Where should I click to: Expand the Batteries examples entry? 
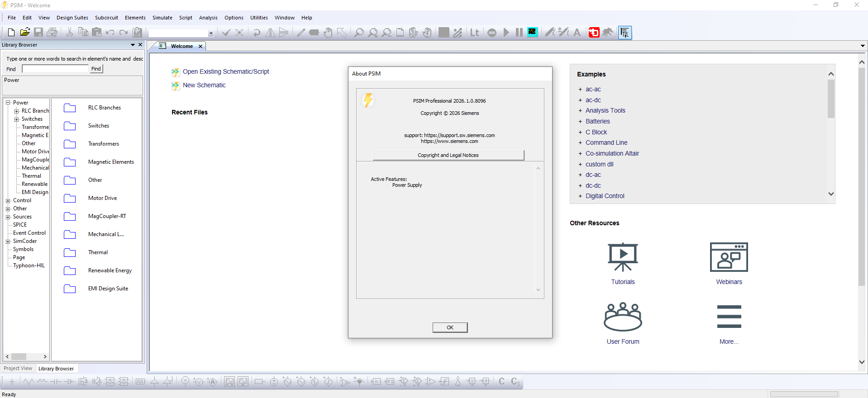pyautogui.click(x=580, y=122)
